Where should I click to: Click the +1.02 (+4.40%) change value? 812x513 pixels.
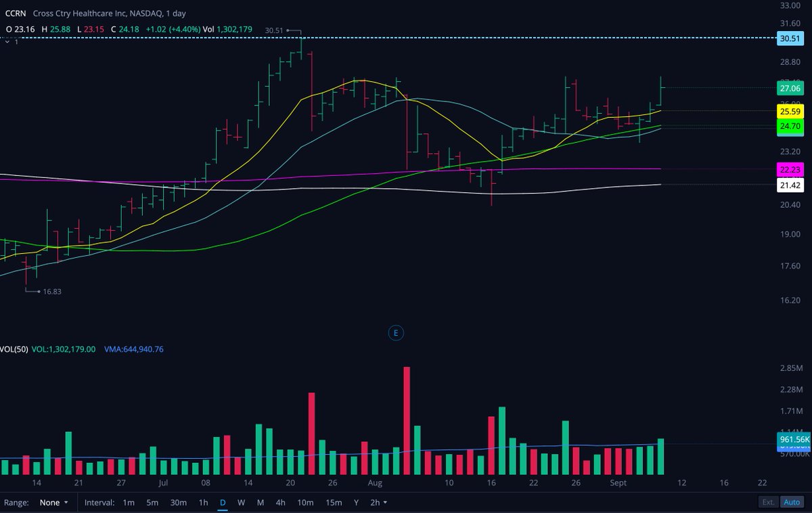point(174,30)
